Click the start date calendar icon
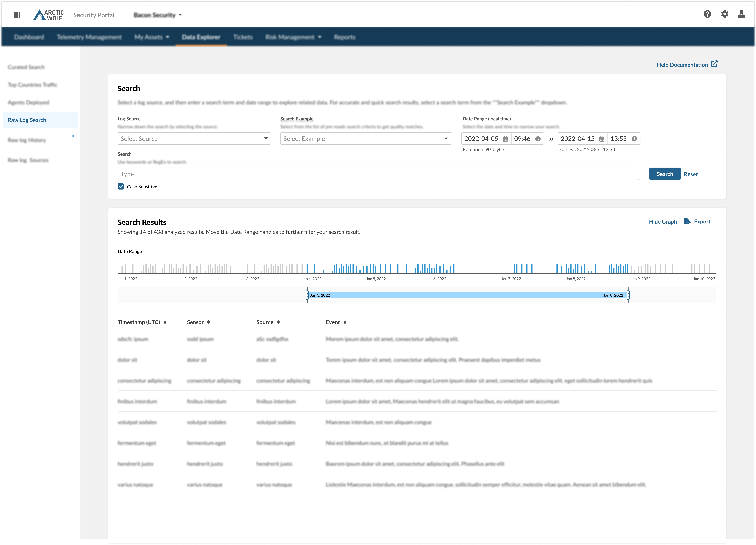 (505, 139)
